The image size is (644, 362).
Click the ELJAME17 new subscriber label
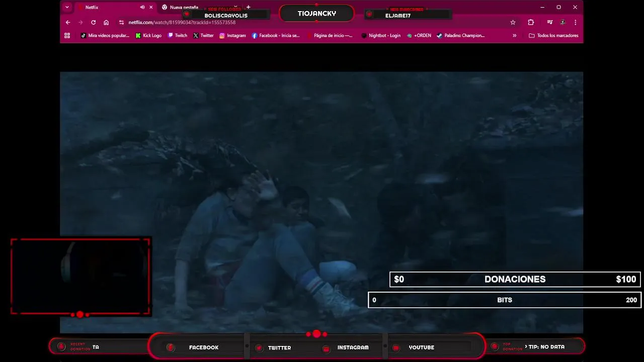point(398,16)
